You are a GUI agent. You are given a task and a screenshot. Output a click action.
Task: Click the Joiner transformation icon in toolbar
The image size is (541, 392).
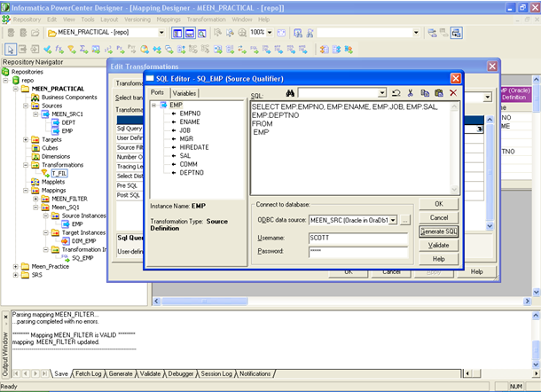[157, 50]
